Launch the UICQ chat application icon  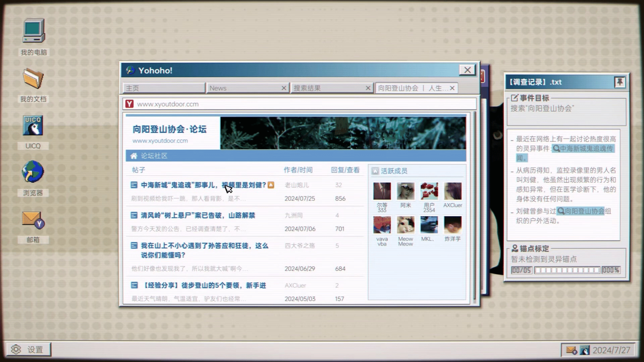coord(33,126)
